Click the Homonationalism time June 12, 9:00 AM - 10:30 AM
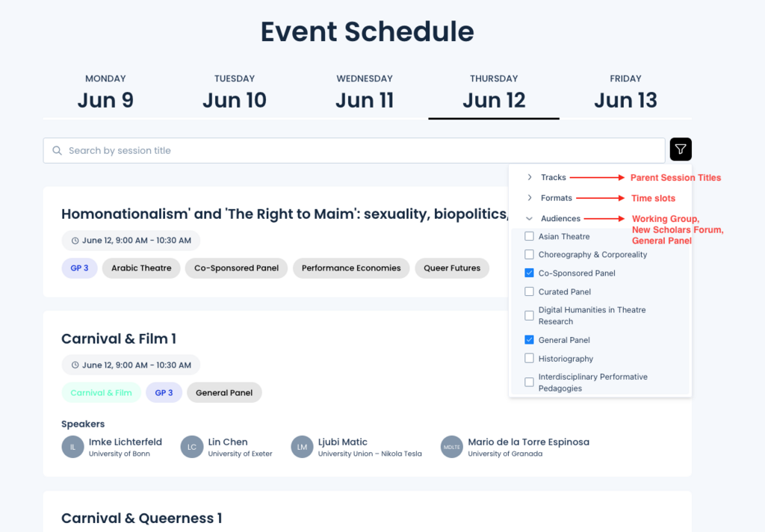 (x=131, y=241)
